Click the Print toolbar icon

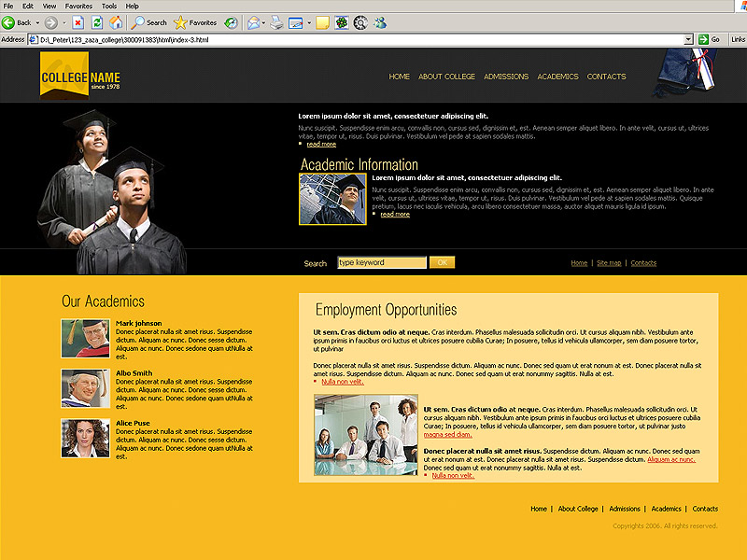point(276,21)
